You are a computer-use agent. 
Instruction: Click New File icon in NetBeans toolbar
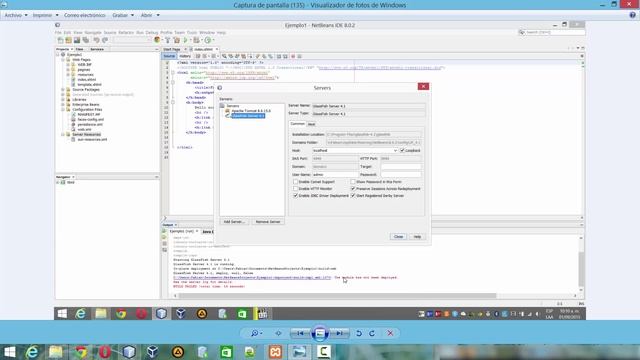pos(60,40)
